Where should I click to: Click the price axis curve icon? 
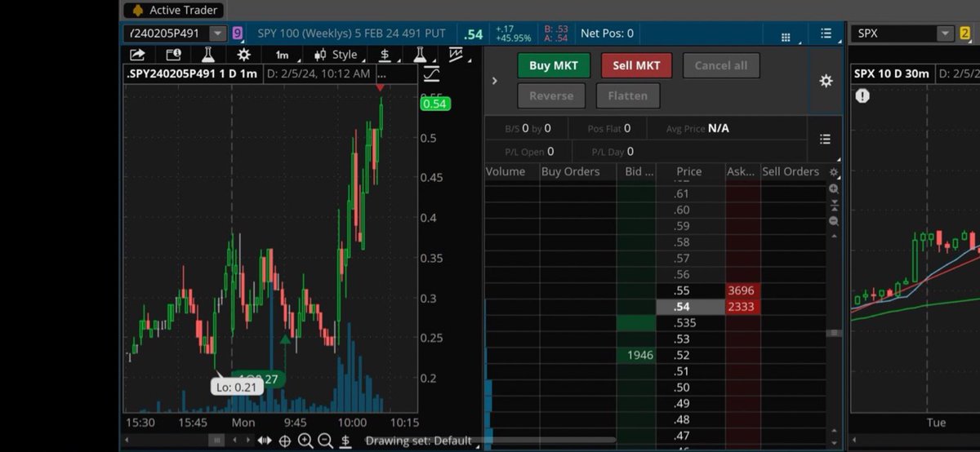point(431,73)
